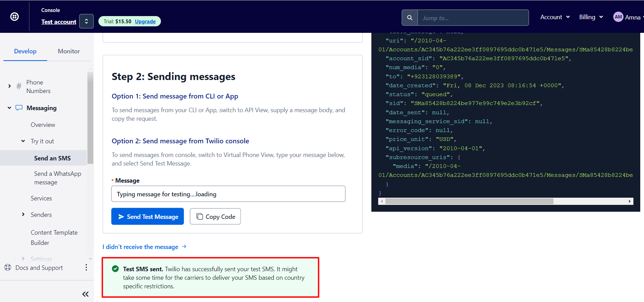
Task: Click the code panel scroll left arrow
Action: click(x=382, y=201)
